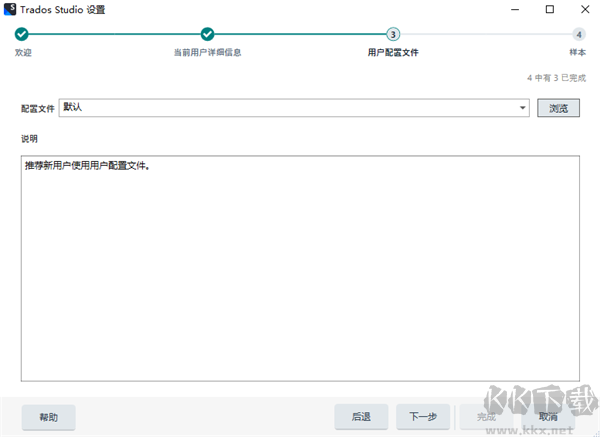Go to the 欢迎 step label

coord(22,52)
